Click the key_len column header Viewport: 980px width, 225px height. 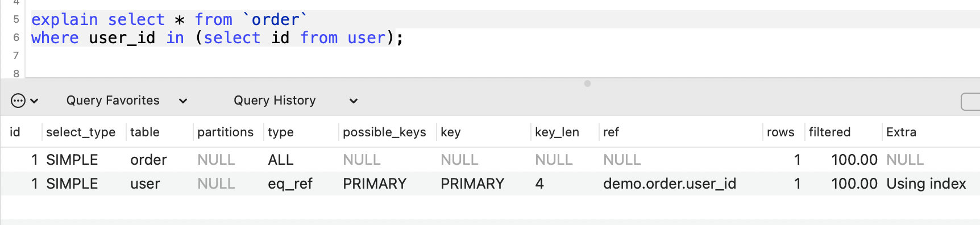[x=557, y=132]
